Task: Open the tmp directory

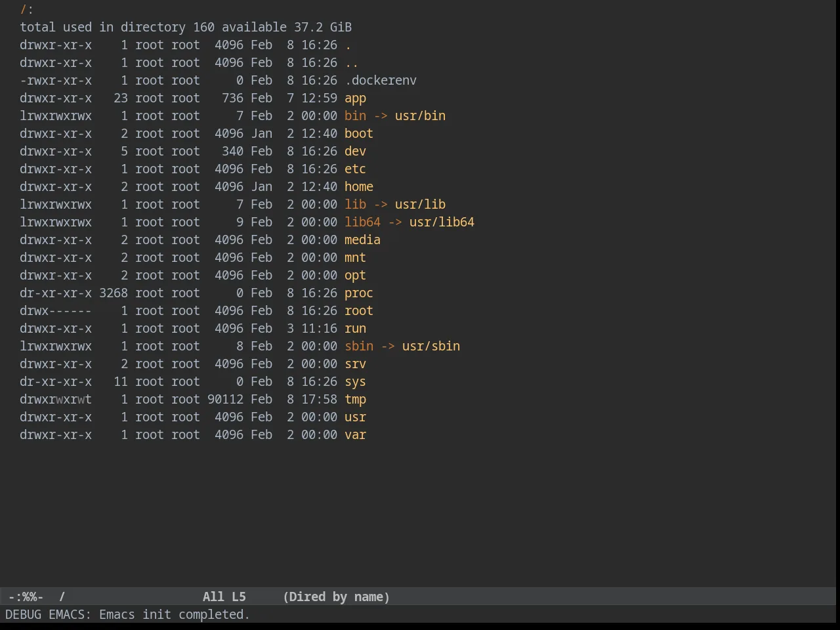Action: (x=355, y=400)
